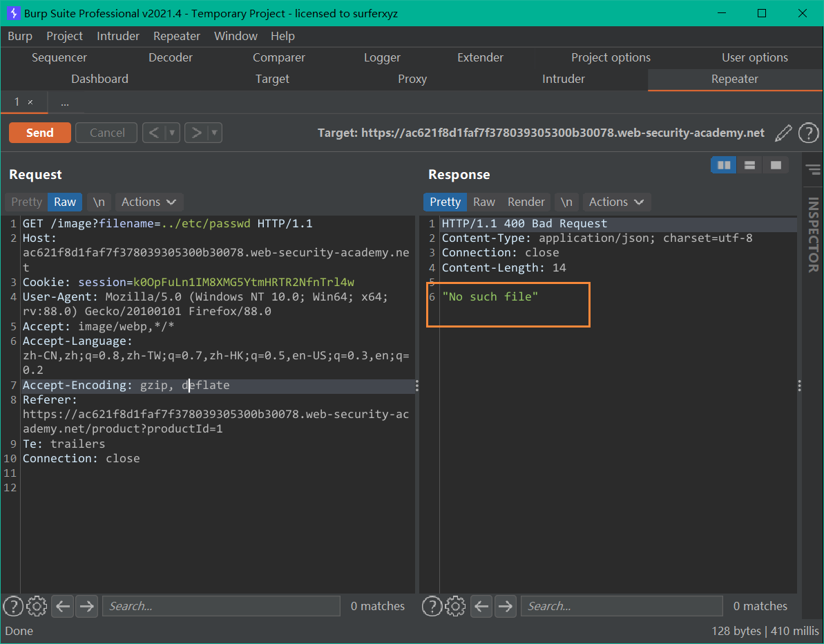Switch to Comparer tab
Image resolution: width=824 pixels, height=644 pixels.
point(279,58)
